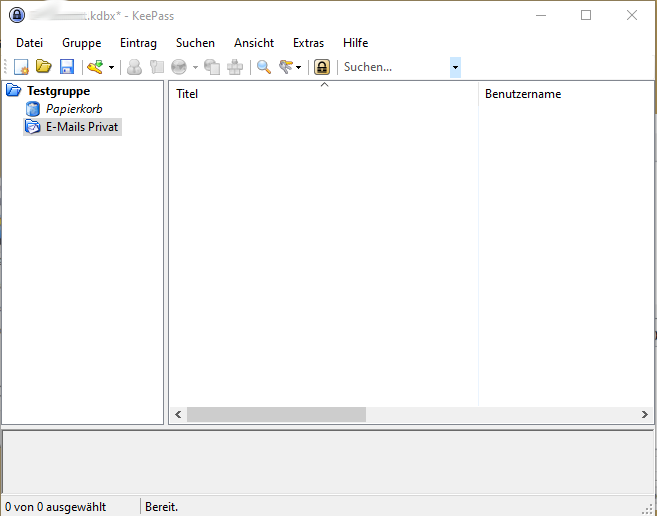Viewport: 657px width, 516px height.
Task: Open the Eintrag menu
Action: [138, 43]
